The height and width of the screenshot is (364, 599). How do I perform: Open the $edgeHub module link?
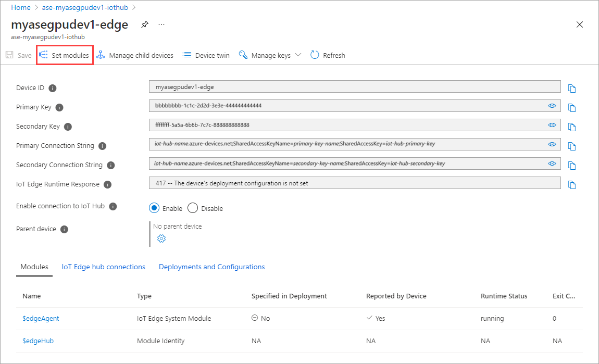[38, 341]
